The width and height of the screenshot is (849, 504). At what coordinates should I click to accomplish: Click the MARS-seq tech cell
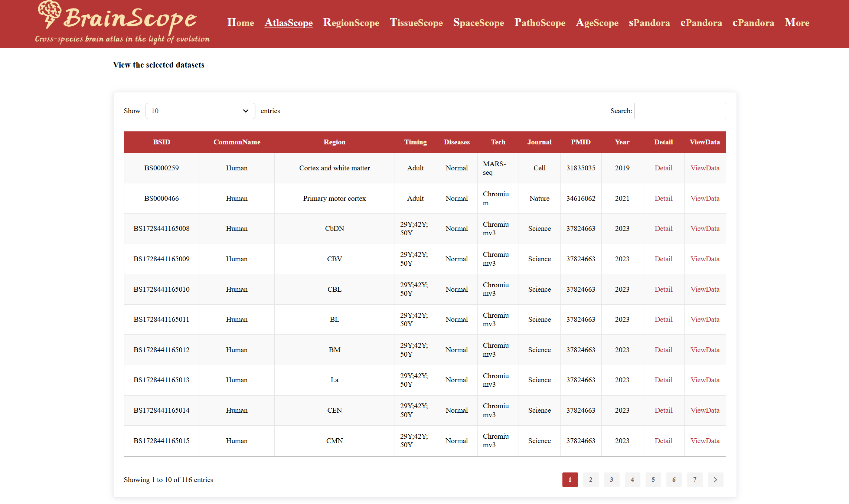click(498, 168)
